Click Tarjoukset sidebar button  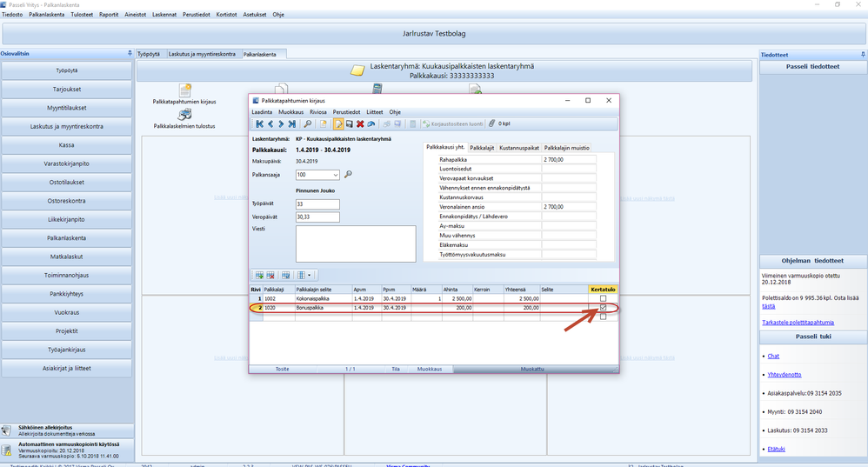click(x=66, y=89)
